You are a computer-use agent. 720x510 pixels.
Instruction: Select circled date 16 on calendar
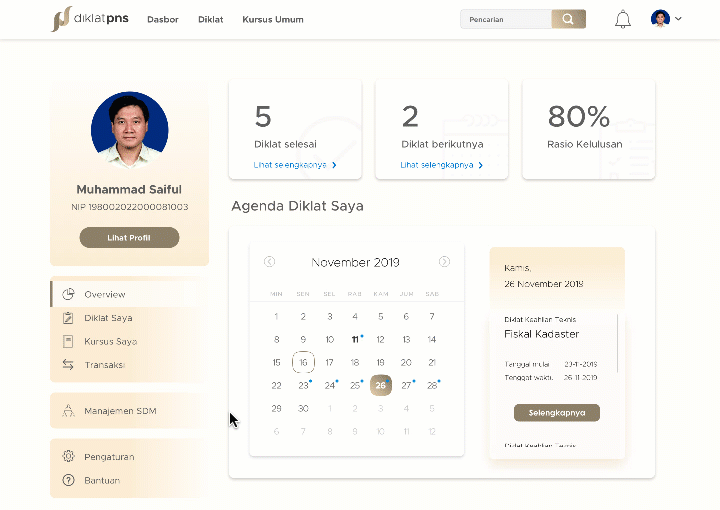[303, 362]
